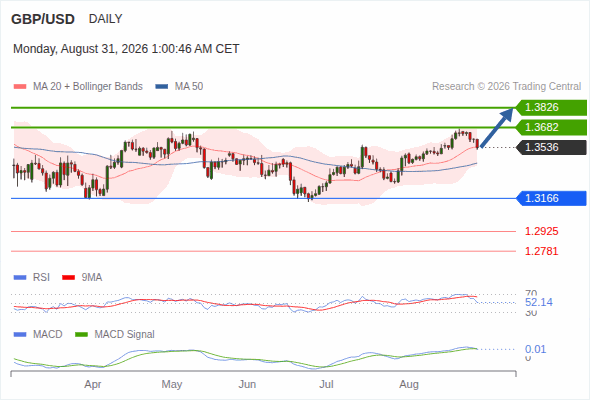590x400 pixels.
Task: Click the RSI 52.14 value
Action: 539,302
